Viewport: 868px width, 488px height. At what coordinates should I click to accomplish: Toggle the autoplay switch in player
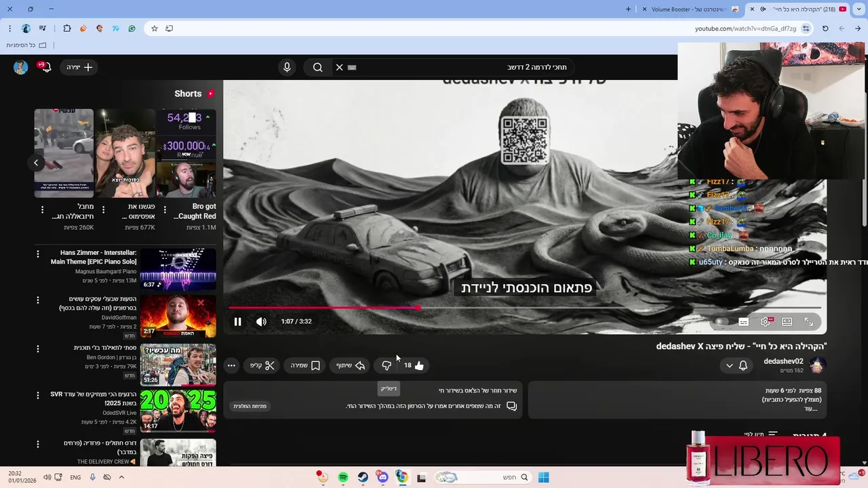tap(720, 322)
